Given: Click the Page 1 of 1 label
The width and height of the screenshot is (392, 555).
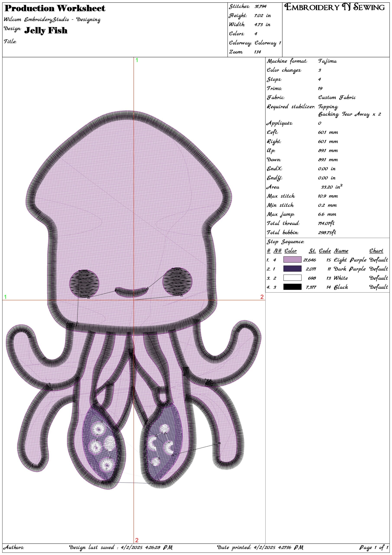Looking at the screenshot, I should [x=373, y=547].
